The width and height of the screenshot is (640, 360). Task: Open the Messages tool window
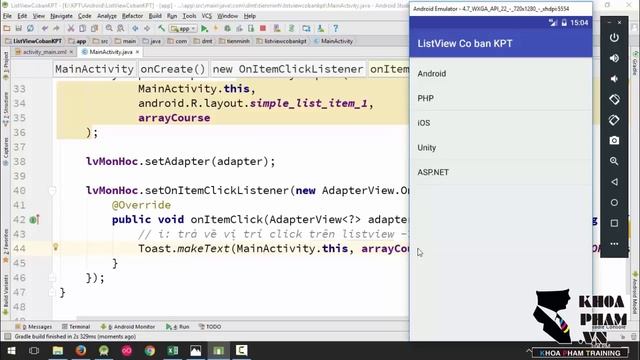click(33, 327)
